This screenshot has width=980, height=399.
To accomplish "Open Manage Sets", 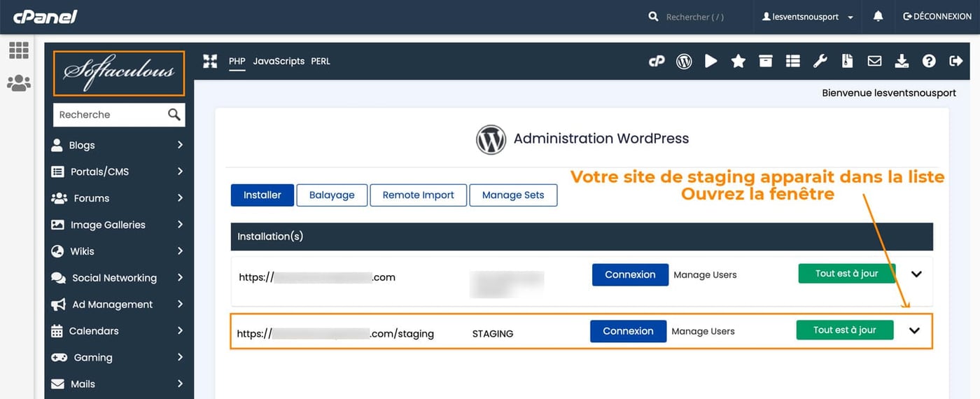I will point(513,195).
